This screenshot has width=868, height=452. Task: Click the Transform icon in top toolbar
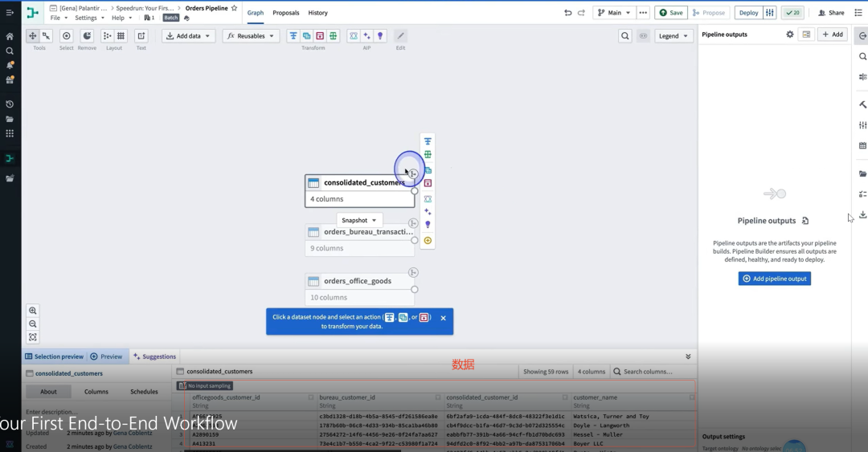pyautogui.click(x=293, y=36)
